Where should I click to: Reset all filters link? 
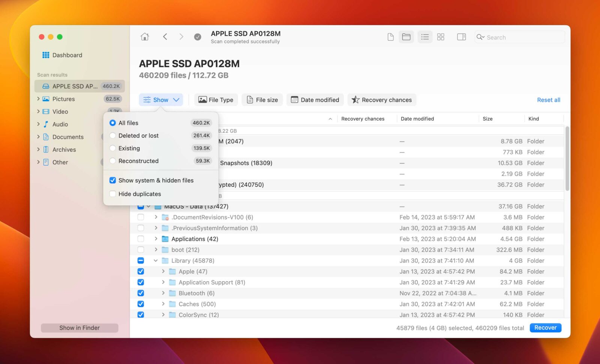click(549, 100)
